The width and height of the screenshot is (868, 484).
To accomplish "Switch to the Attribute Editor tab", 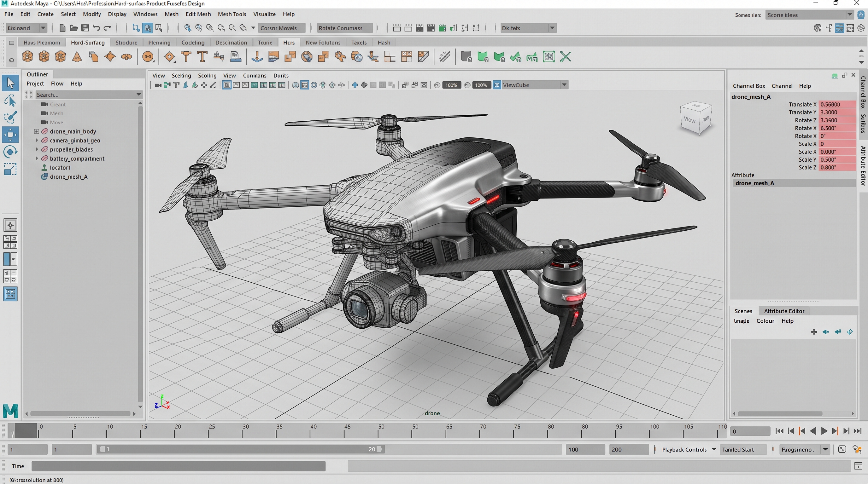I will pyautogui.click(x=784, y=311).
